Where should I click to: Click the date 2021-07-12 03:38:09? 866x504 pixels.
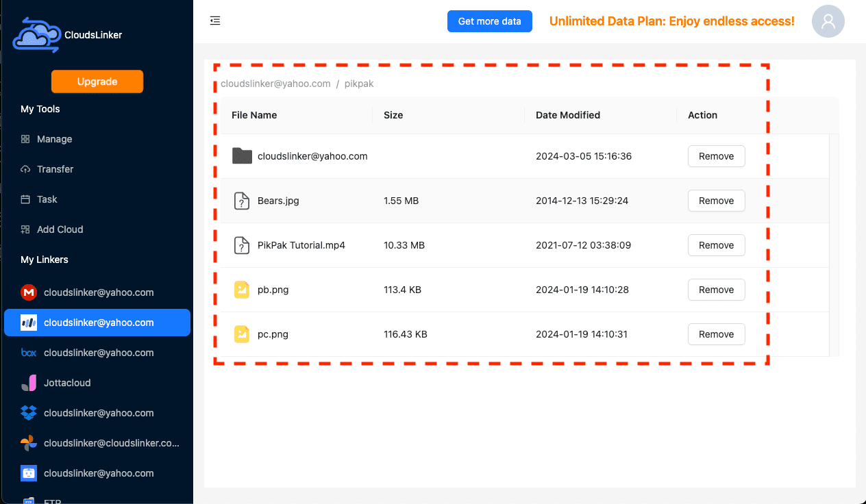click(x=584, y=245)
